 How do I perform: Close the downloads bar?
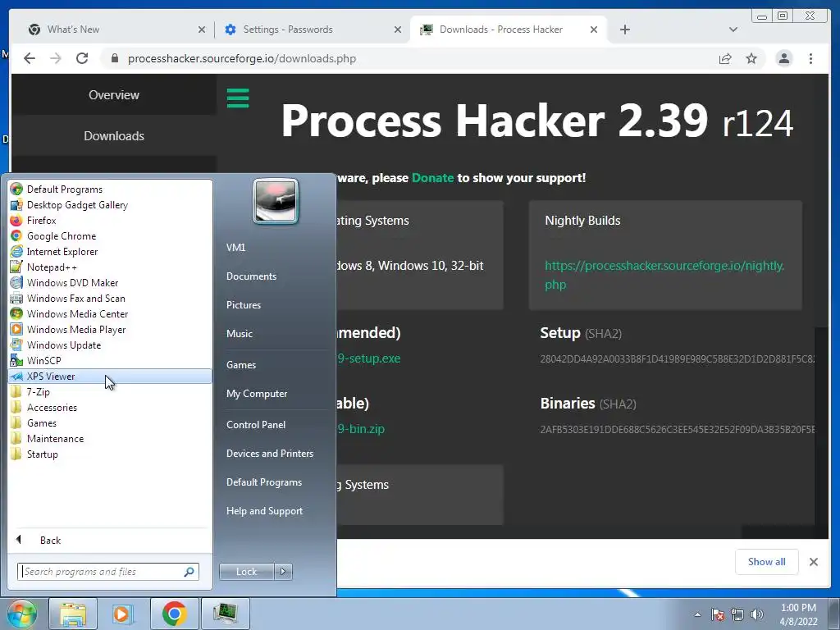tap(813, 561)
